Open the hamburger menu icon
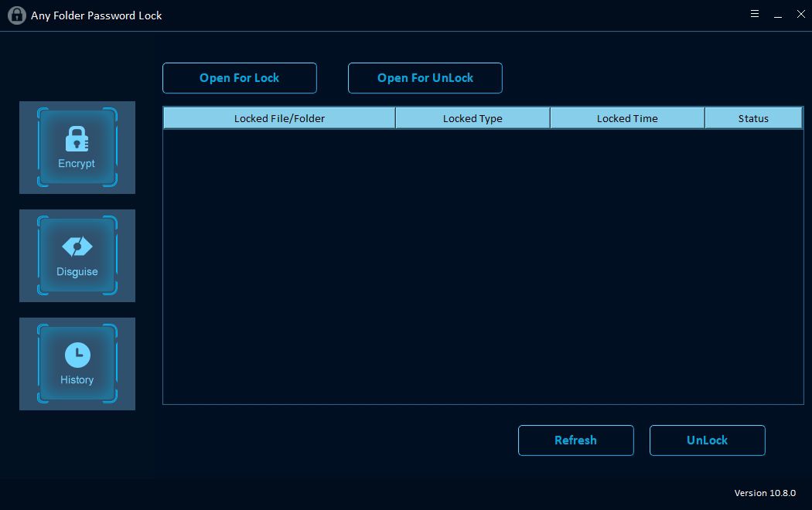The height and width of the screenshot is (510, 812). click(x=755, y=15)
